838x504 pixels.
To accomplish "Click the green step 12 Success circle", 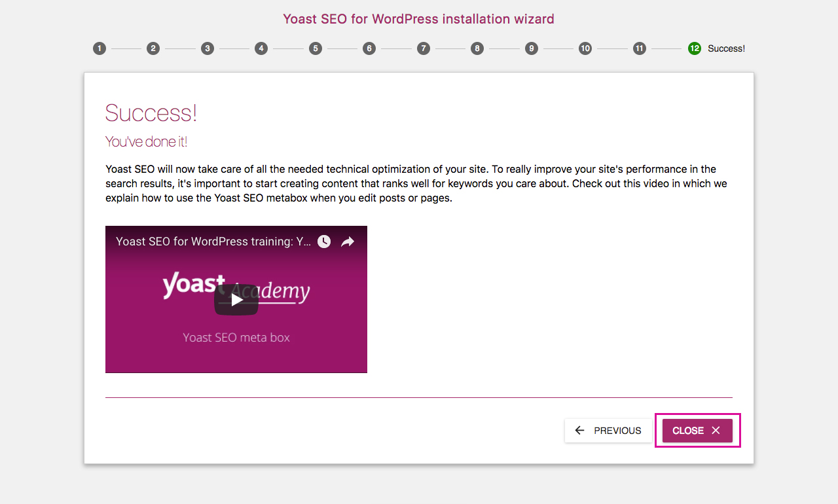I will click(x=695, y=48).
